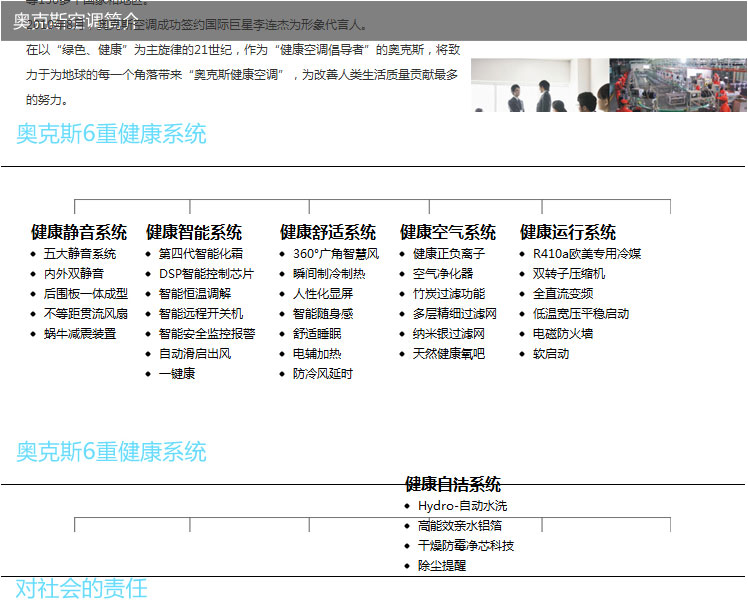Screen dimensions: 748x611
Task: Click the 双转子压缩机 list item
Action: click(x=569, y=274)
